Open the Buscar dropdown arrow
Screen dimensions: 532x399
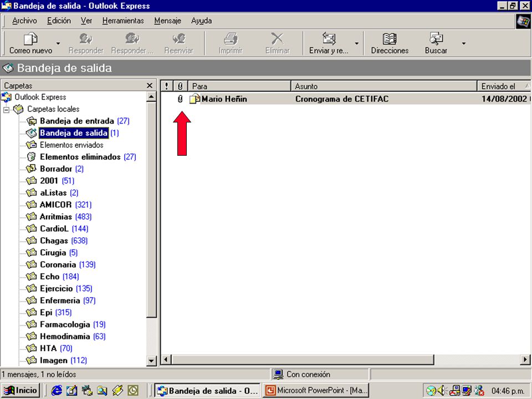click(x=463, y=43)
